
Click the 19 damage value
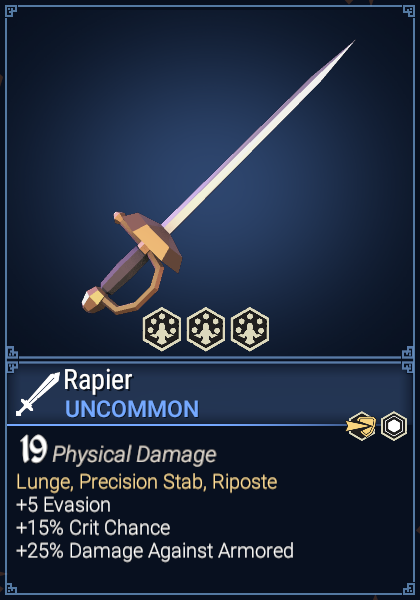pos(33,450)
